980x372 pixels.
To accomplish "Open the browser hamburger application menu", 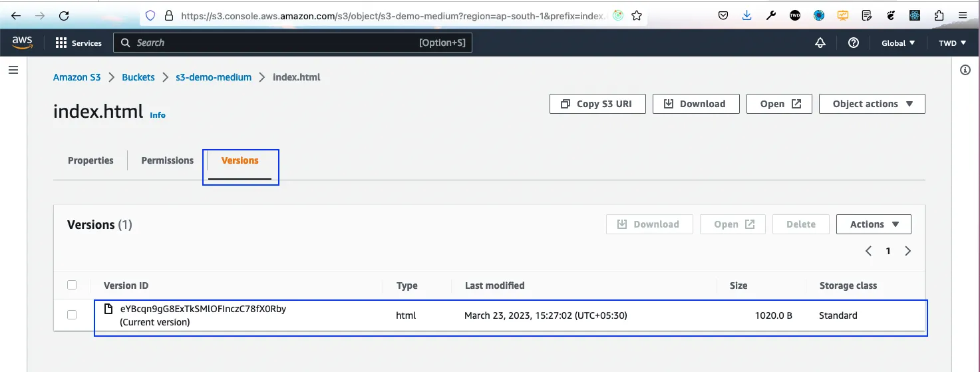I will tap(963, 15).
